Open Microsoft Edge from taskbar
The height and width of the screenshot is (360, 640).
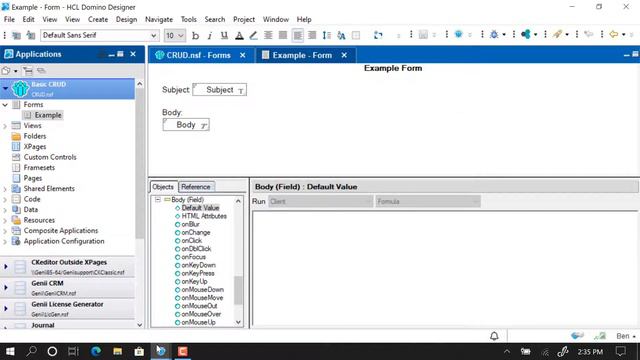pyautogui.click(x=96, y=351)
